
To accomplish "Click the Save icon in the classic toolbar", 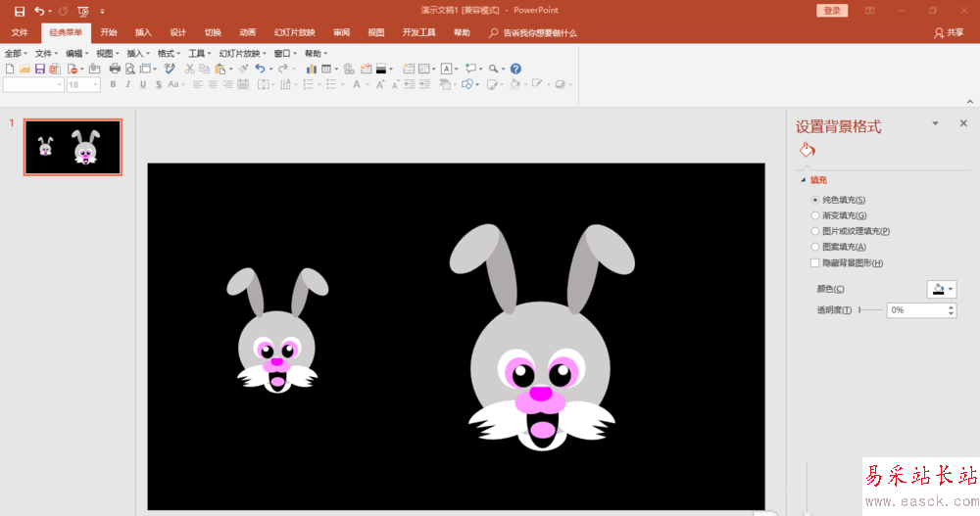I will (x=39, y=70).
